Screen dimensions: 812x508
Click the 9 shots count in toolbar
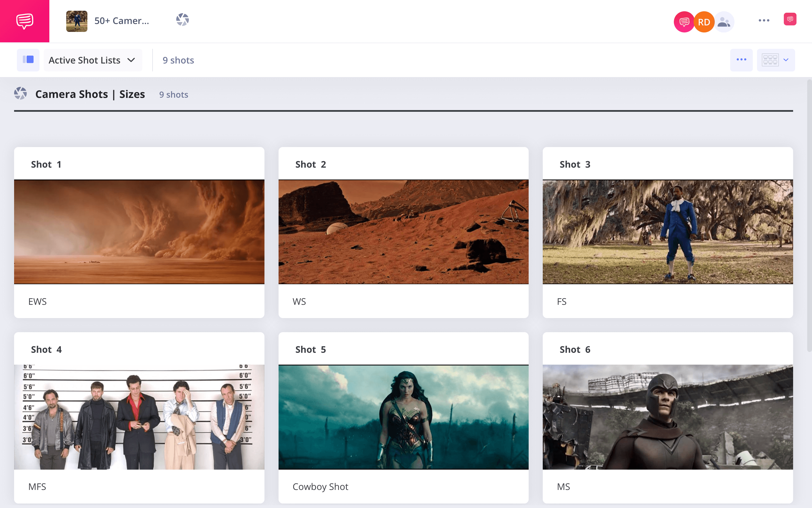pyautogui.click(x=178, y=60)
